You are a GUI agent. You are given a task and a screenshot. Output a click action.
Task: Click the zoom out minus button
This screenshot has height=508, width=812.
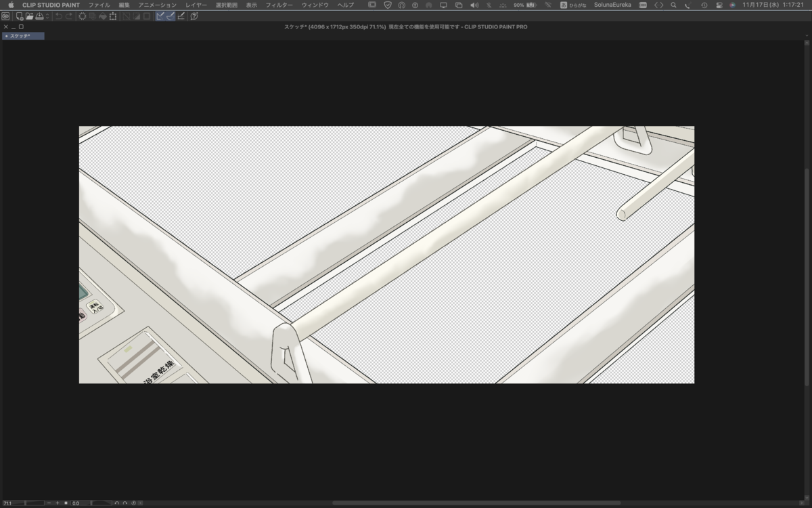(49, 503)
